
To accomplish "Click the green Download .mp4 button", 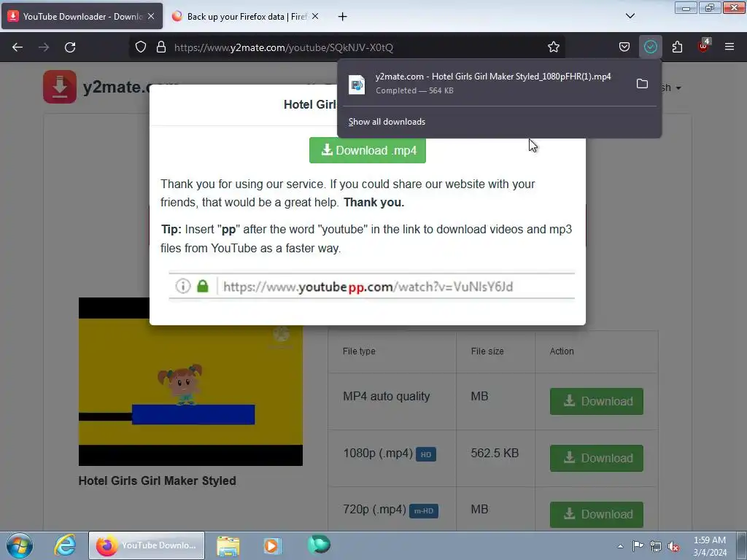I will pos(368,150).
